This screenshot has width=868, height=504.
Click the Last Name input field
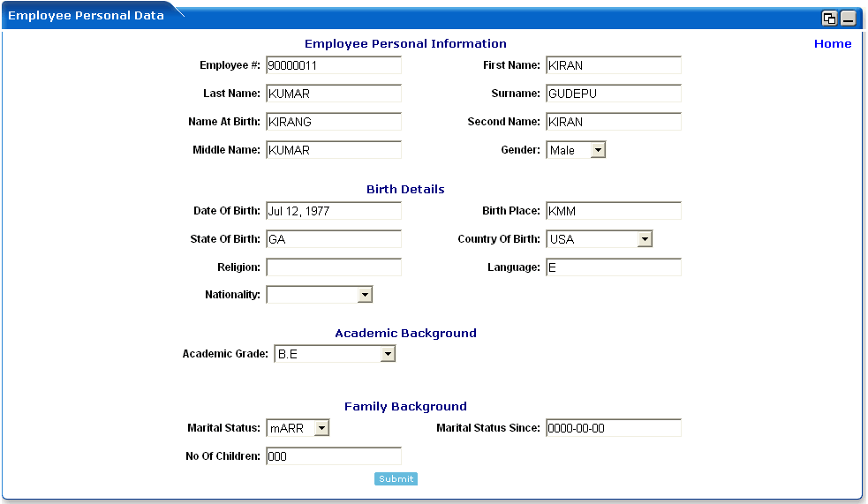click(334, 94)
